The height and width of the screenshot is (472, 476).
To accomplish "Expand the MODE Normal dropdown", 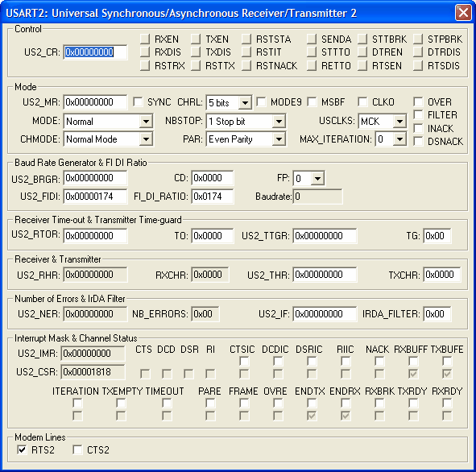I will [x=146, y=122].
